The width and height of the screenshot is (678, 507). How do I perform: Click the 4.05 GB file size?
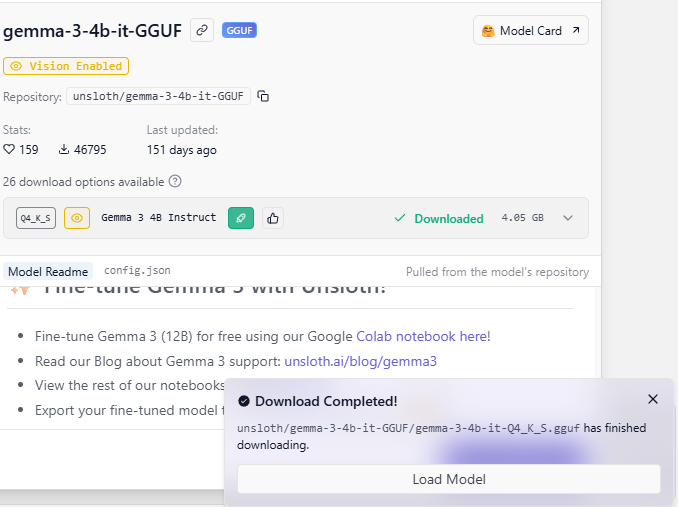click(522, 217)
